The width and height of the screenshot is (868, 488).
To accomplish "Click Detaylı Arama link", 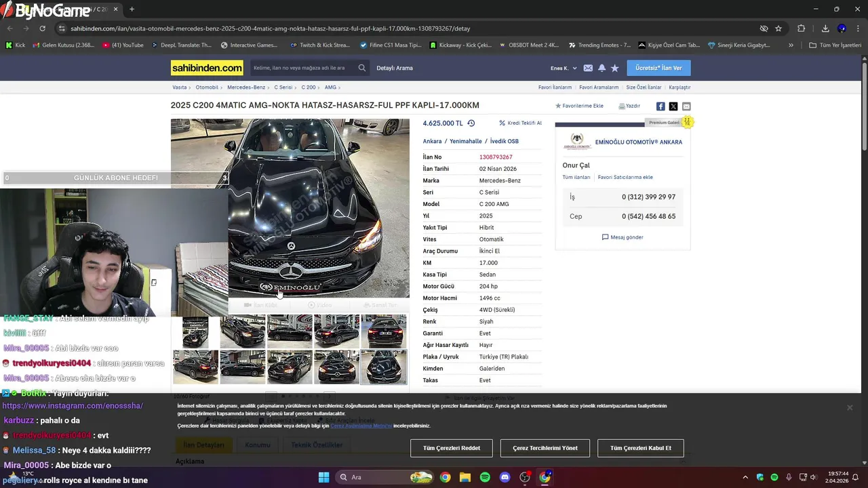I will (395, 68).
